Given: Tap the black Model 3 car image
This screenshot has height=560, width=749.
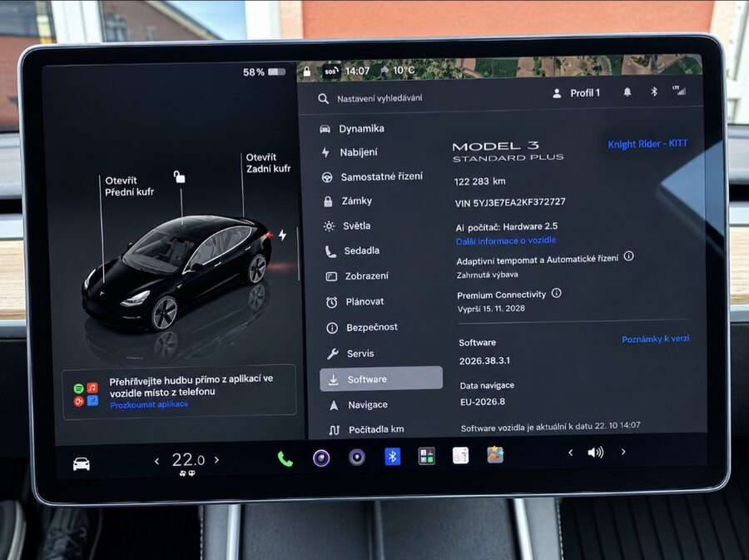Looking at the screenshot, I should tap(176, 272).
